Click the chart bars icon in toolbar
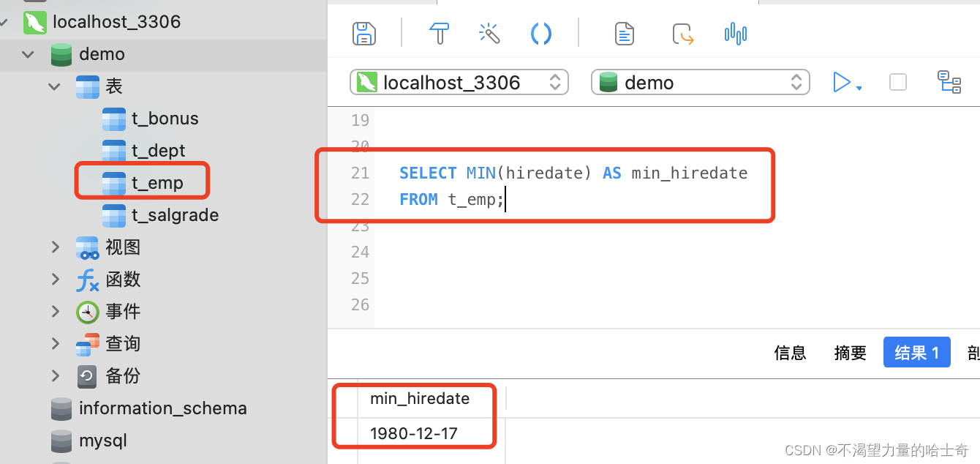This screenshot has height=464, width=980. (735, 34)
